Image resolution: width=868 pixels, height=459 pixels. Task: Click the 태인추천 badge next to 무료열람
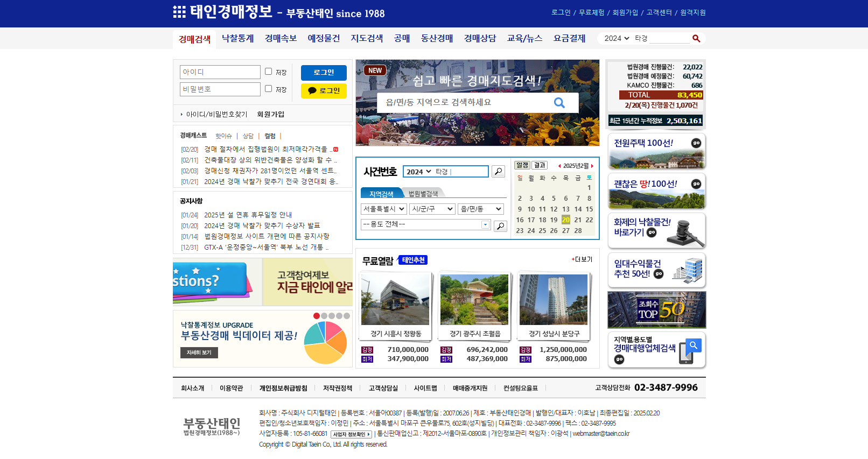(x=413, y=260)
